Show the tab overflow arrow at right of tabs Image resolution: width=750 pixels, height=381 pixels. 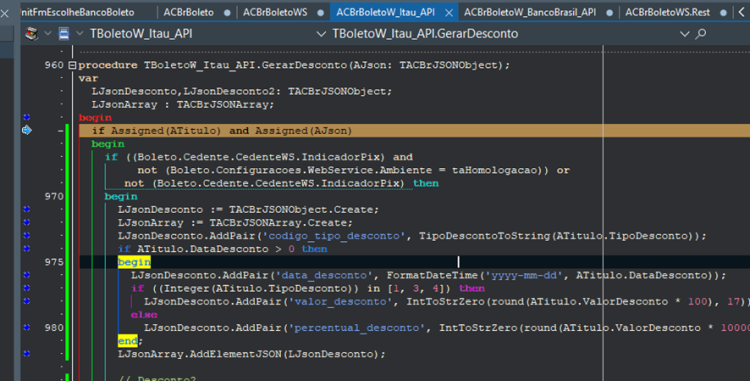pyautogui.click(x=741, y=12)
